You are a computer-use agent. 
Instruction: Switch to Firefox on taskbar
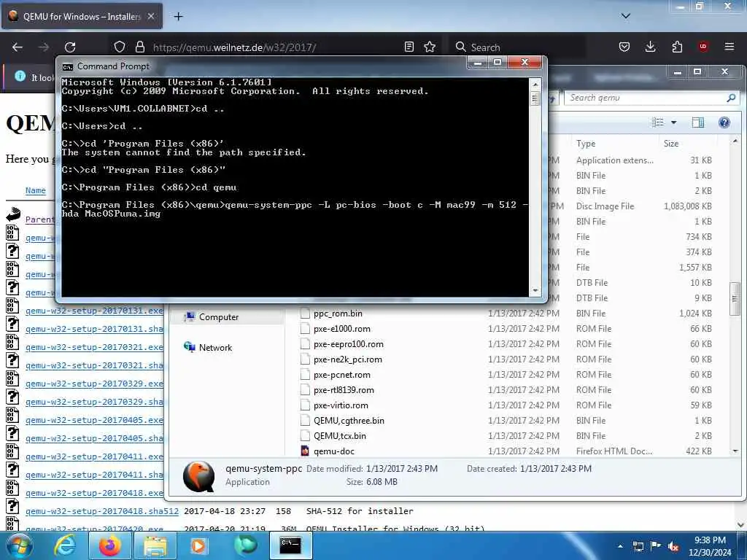click(x=109, y=545)
